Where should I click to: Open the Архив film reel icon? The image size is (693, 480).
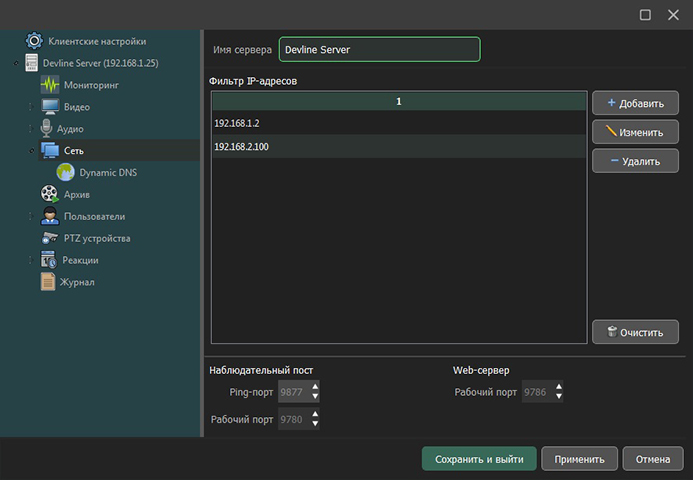pyautogui.click(x=49, y=194)
